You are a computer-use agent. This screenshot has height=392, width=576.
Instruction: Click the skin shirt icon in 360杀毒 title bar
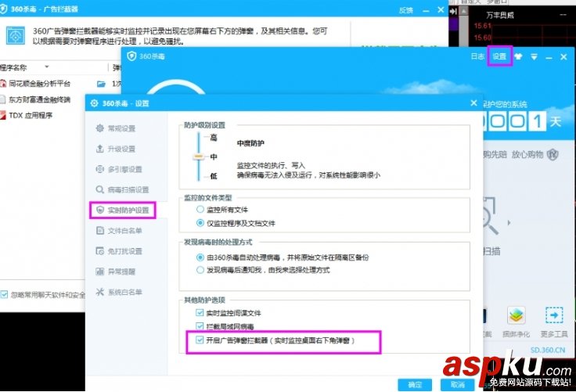click(x=518, y=56)
